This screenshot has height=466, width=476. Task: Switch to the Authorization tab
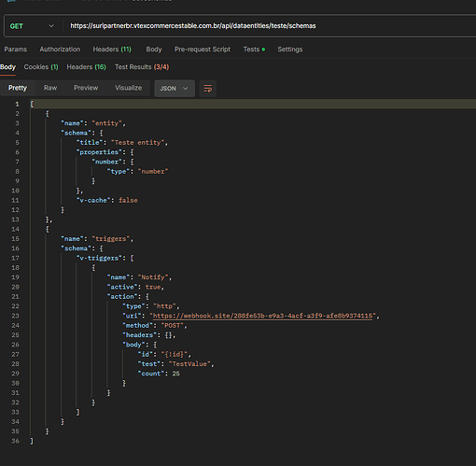(x=60, y=49)
